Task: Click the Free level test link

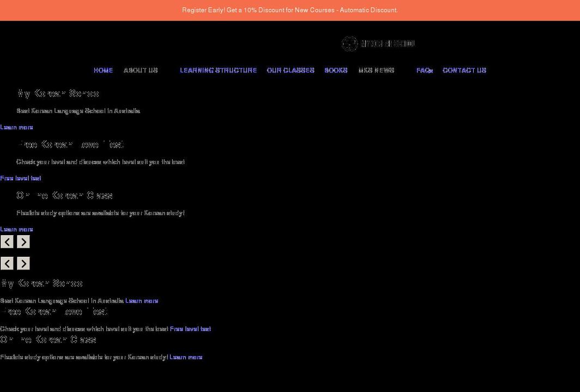Action: pos(20,177)
